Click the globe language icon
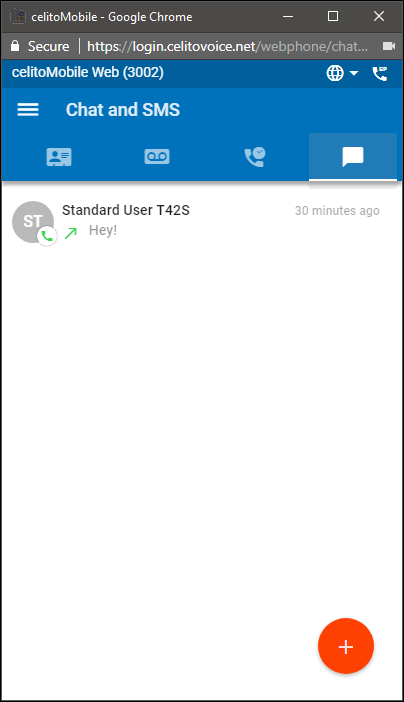Viewport: 404px width, 702px height. (335, 73)
